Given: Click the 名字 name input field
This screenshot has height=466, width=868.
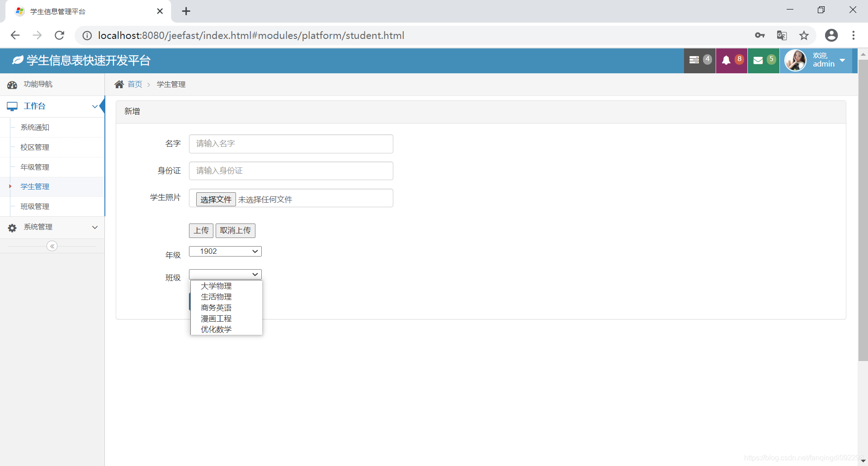Looking at the screenshot, I should click(x=291, y=144).
